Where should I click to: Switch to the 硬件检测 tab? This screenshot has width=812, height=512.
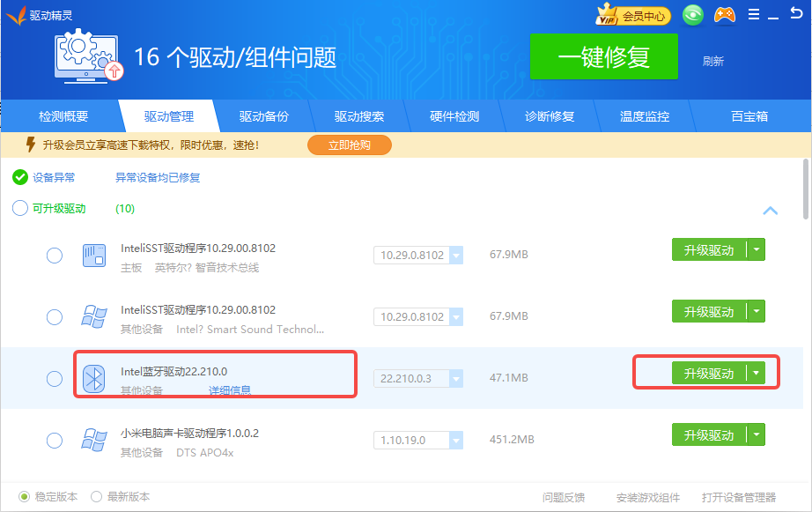tap(454, 116)
